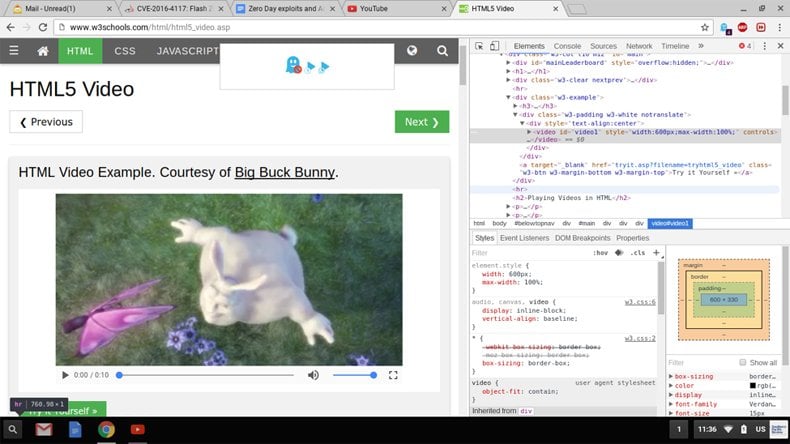Show more DevTools panels chevron

coord(701,46)
